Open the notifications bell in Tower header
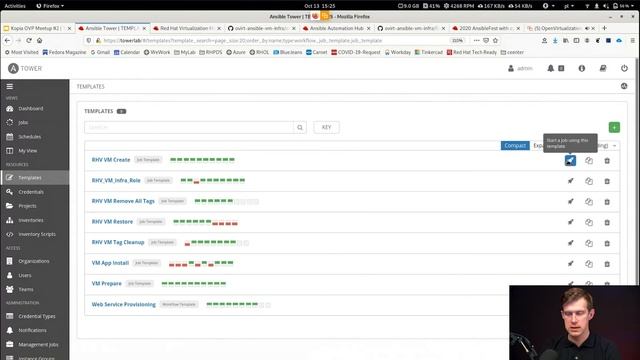Screen dimensions: 640x360 550,68
